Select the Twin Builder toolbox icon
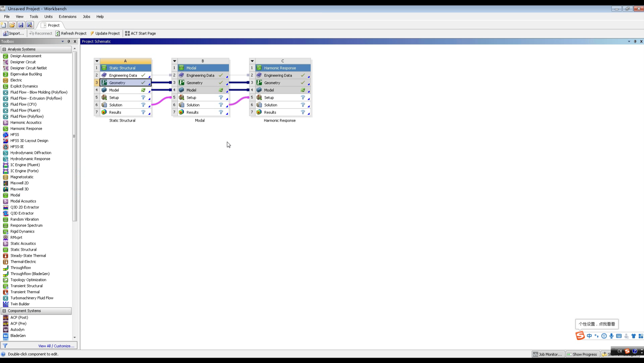The image size is (644, 363). pyautogui.click(x=5, y=304)
